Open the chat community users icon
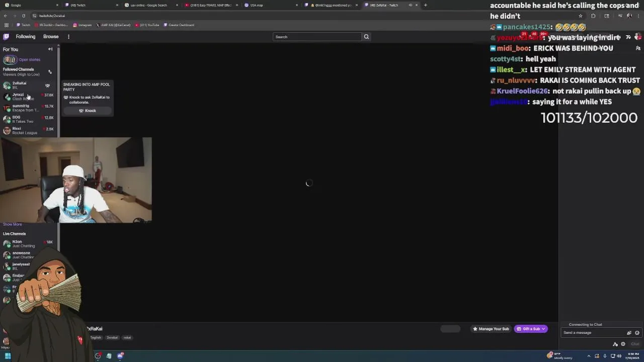644x362 pixels. tap(638, 48)
